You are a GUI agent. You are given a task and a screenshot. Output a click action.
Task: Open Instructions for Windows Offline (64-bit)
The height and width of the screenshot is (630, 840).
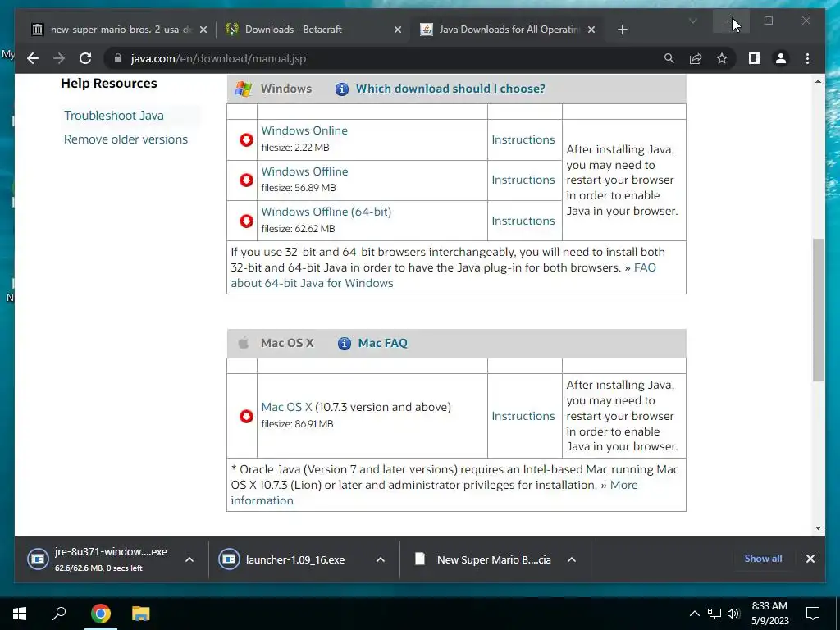pos(523,221)
